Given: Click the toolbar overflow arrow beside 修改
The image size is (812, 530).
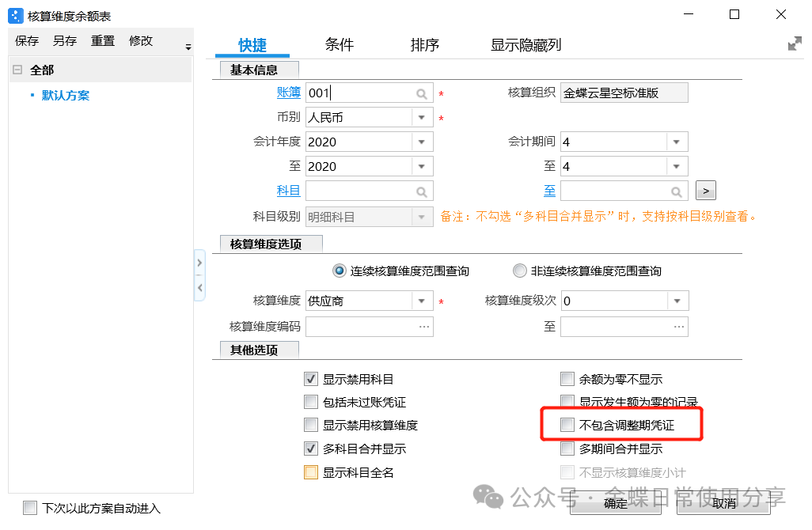Looking at the screenshot, I should coord(188,48).
